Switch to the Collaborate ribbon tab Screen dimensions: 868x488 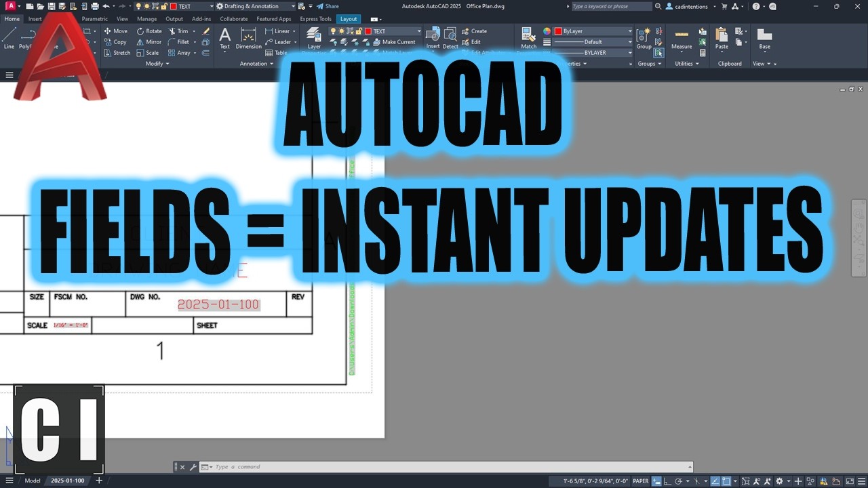(x=234, y=19)
